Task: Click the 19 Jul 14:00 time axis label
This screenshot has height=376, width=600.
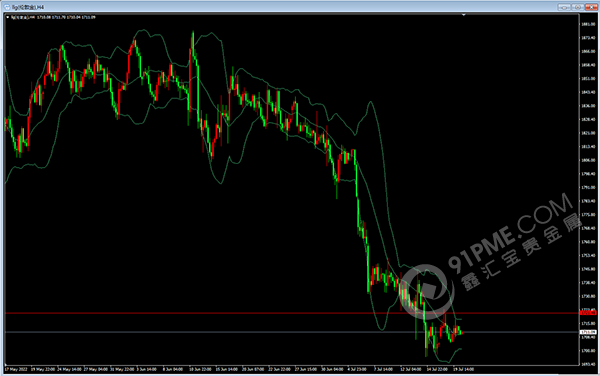Action: [463, 369]
